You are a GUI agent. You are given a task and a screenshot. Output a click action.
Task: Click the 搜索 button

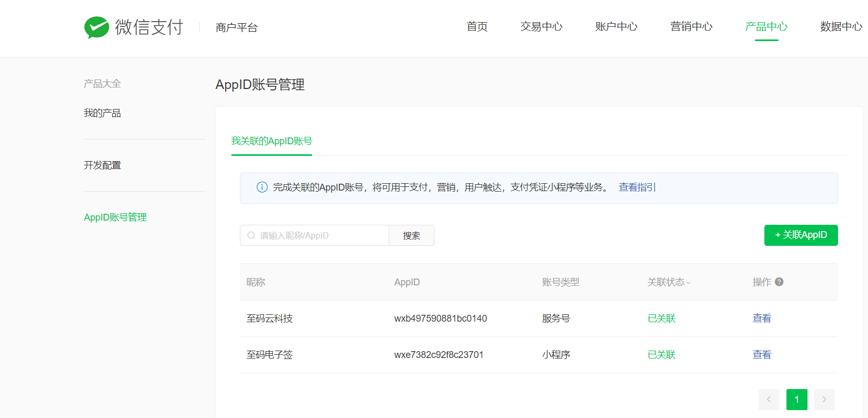(x=411, y=235)
